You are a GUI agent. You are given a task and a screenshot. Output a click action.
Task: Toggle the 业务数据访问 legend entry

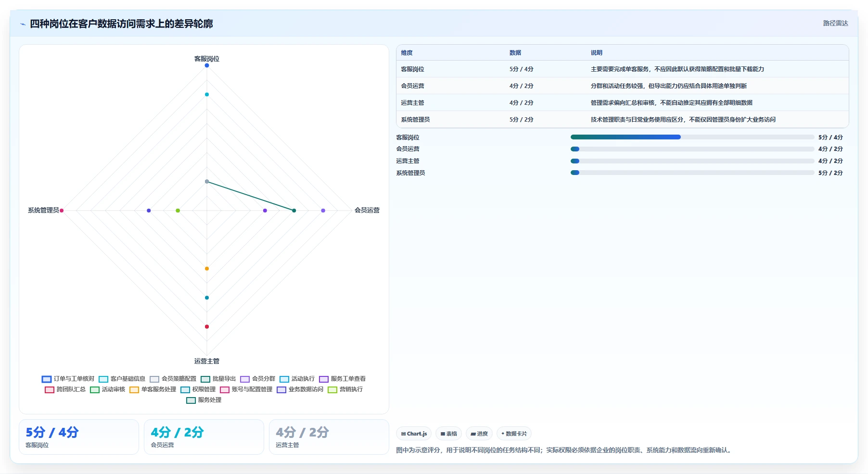[300, 389]
